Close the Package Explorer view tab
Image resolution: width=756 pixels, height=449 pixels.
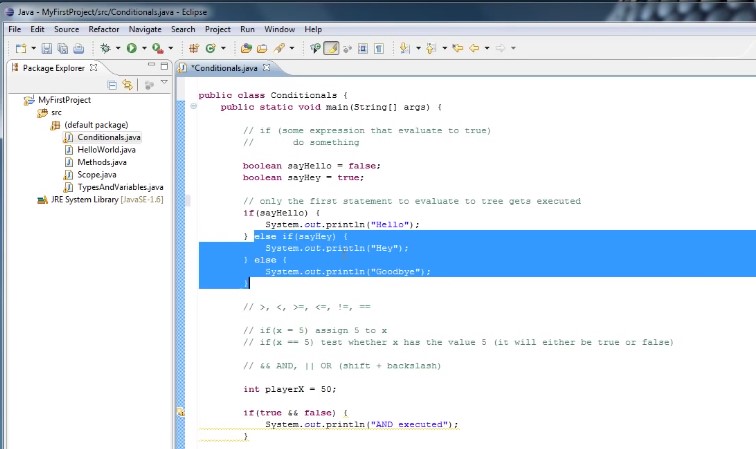coord(94,68)
